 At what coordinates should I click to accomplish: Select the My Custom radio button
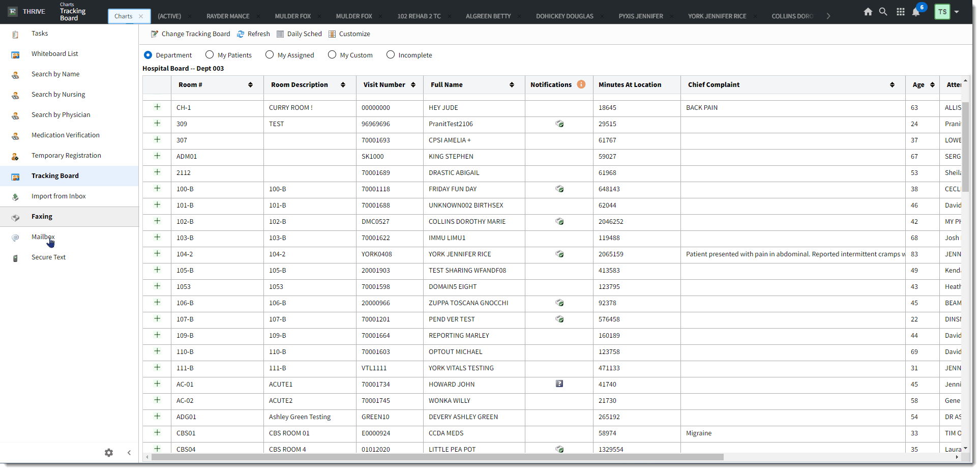tap(332, 54)
